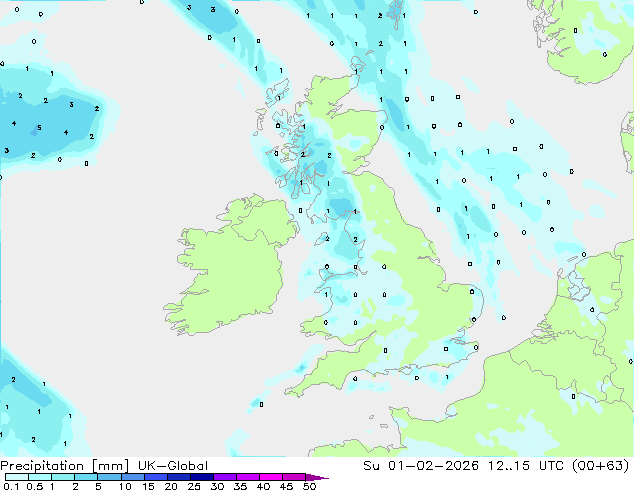Click the 'Precipitation [mm]' title text
The image size is (634, 490).
click(x=65, y=466)
